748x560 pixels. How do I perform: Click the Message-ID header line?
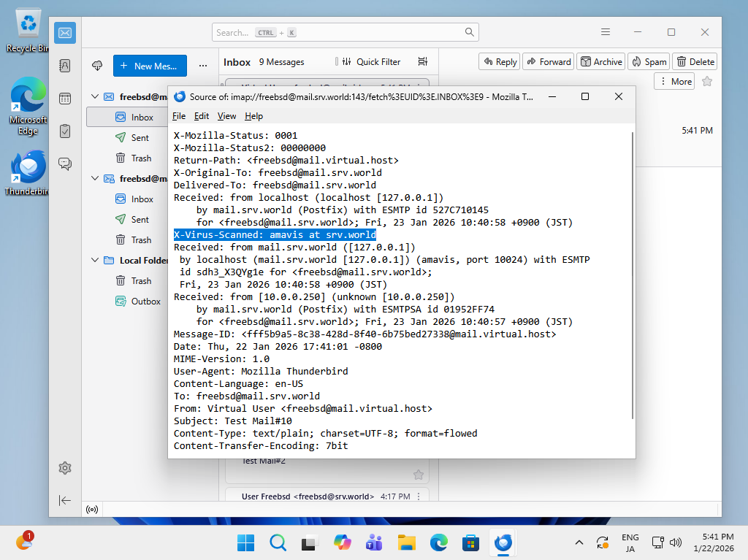coord(365,334)
